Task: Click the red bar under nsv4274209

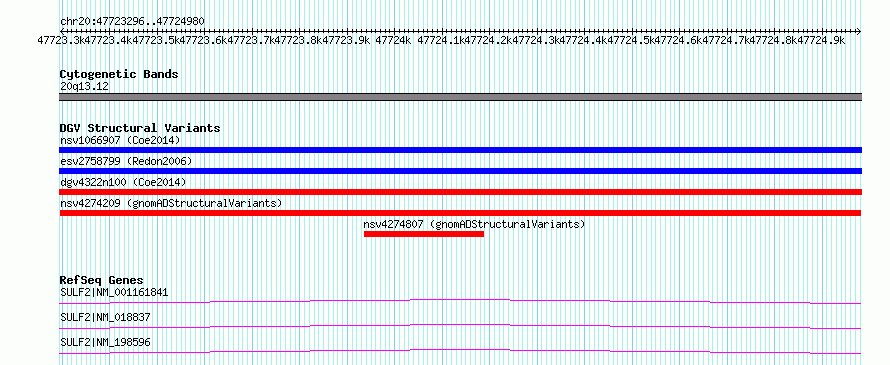Action: tap(460, 213)
